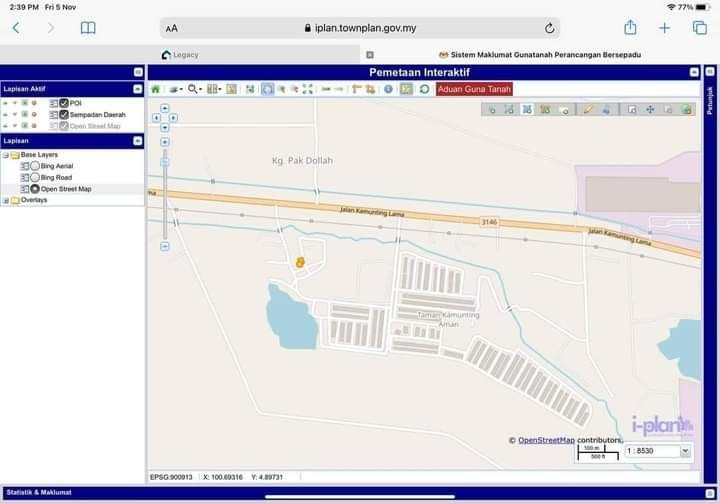
Task: Uncheck the POI layer checkbox
Action: (x=64, y=103)
